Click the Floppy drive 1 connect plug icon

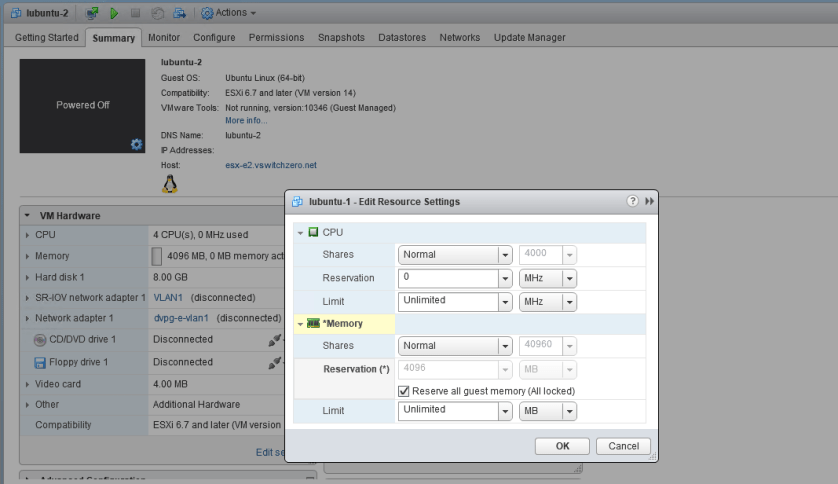click(274, 362)
